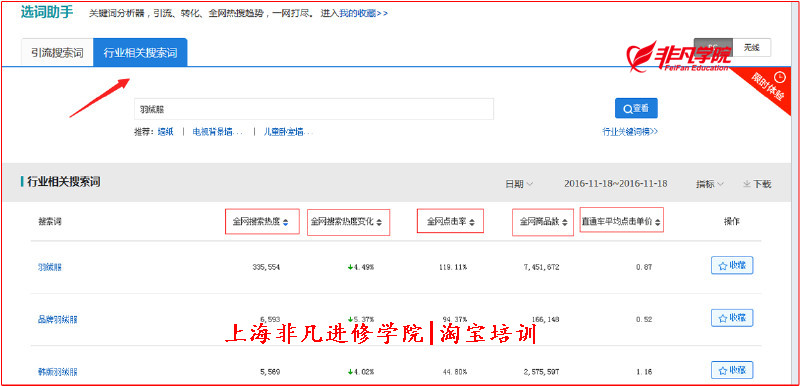Click the click-rate value 119.11%

tap(453, 267)
